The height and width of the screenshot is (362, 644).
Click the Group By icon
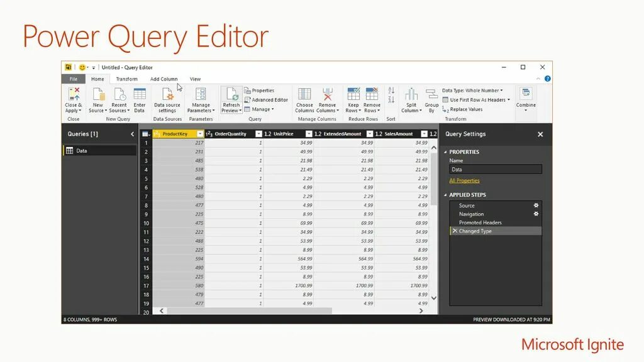[x=431, y=94]
